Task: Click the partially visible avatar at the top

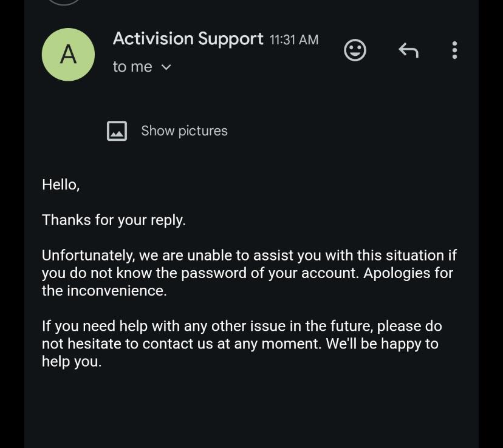Action: [64, 3]
